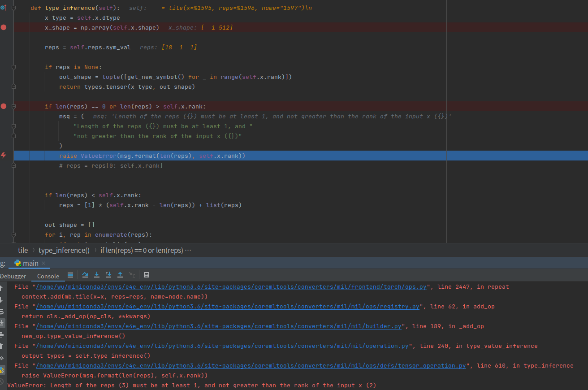Screen dimensions: 588x390
Task: Click the Step Over icon in the debugger toolbar
Action: click(x=85, y=275)
